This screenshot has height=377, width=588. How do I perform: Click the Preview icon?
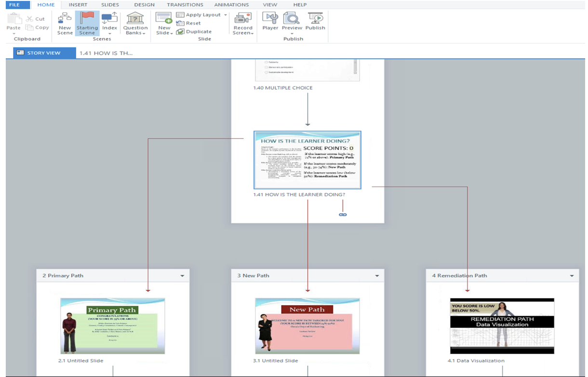click(292, 19)
